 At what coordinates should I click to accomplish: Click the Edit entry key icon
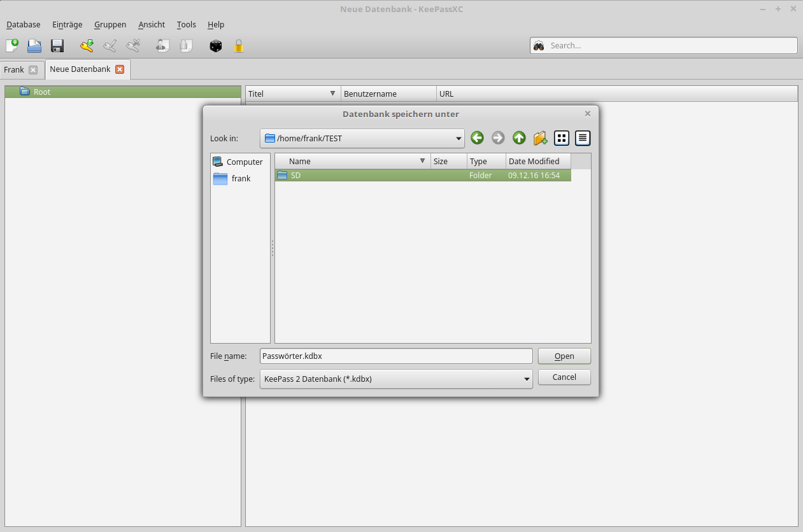click(110, 46)
